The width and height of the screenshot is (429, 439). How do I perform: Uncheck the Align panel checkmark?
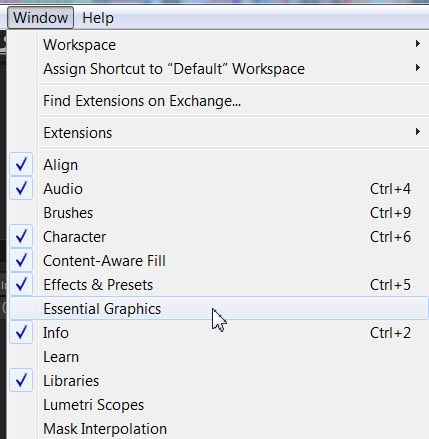pyautogui.click(x=21, y=164)
